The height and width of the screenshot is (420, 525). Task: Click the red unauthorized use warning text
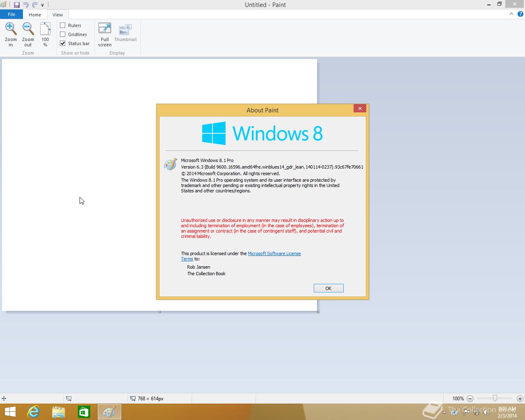(x=262, y=228)
